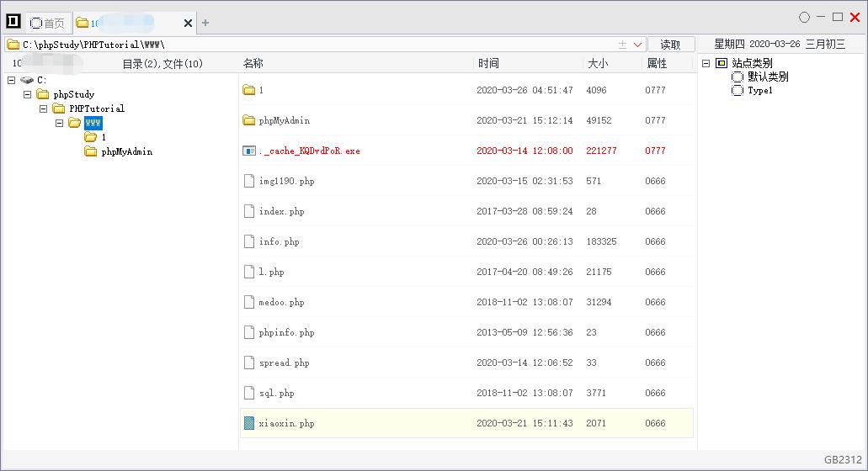
Task: Select folder 1 in the directory tree
Action: pos(104,137)
